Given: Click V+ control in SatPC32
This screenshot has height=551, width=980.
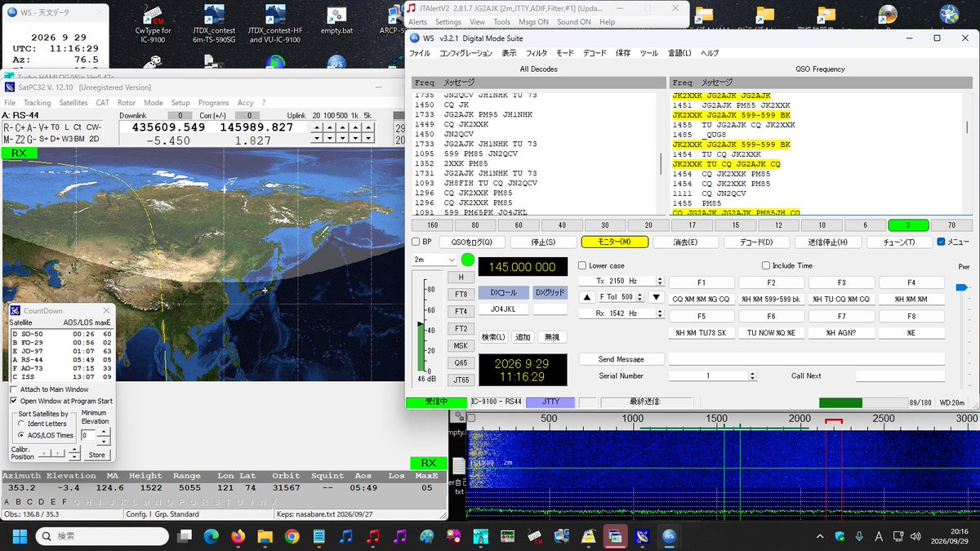Looking at the screenshot, I should [43, 127].
